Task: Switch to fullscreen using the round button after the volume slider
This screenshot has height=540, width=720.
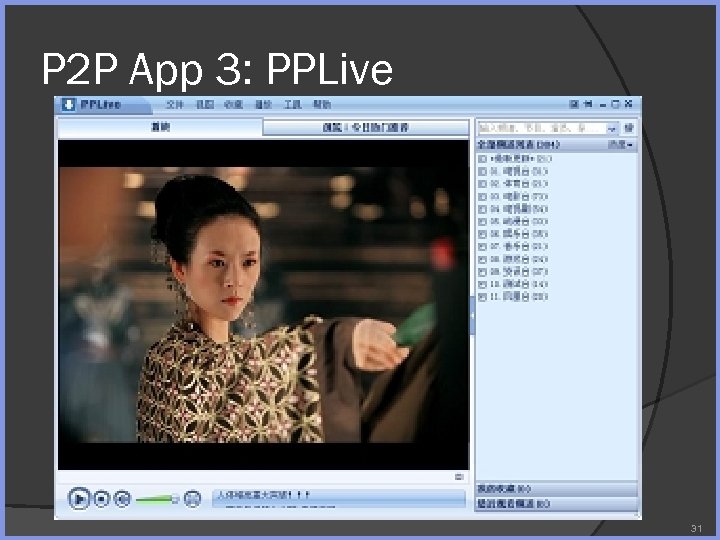Action: coord(192,499)
